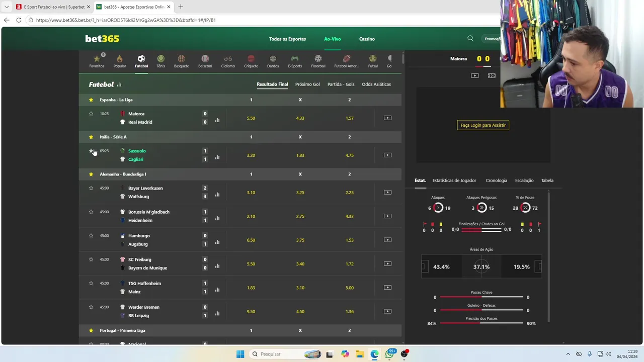Image resolution: width=644 pixels, height=362 pixels.
Task: Open WhatsApp from the taskbar
Action: tap(389, 354)
